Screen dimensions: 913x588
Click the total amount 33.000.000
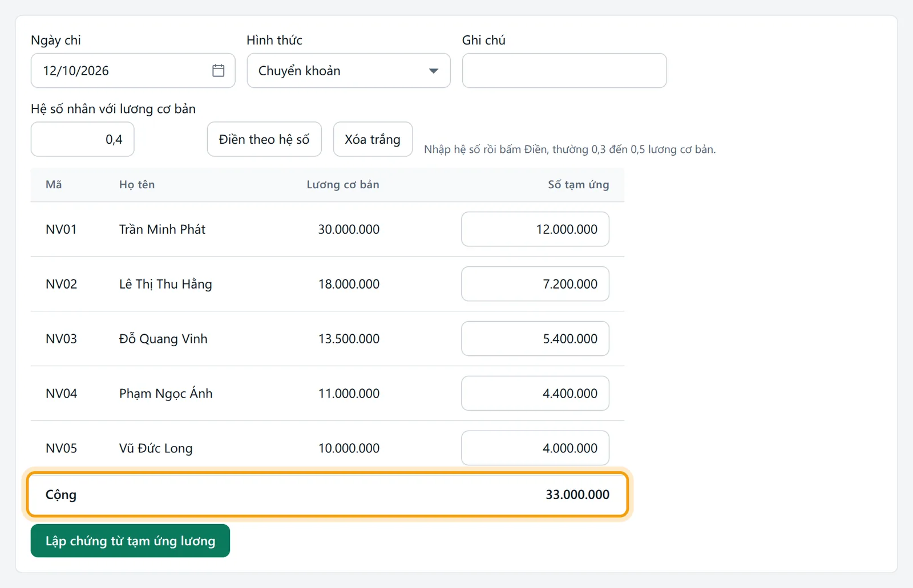[x=577, y=494]
